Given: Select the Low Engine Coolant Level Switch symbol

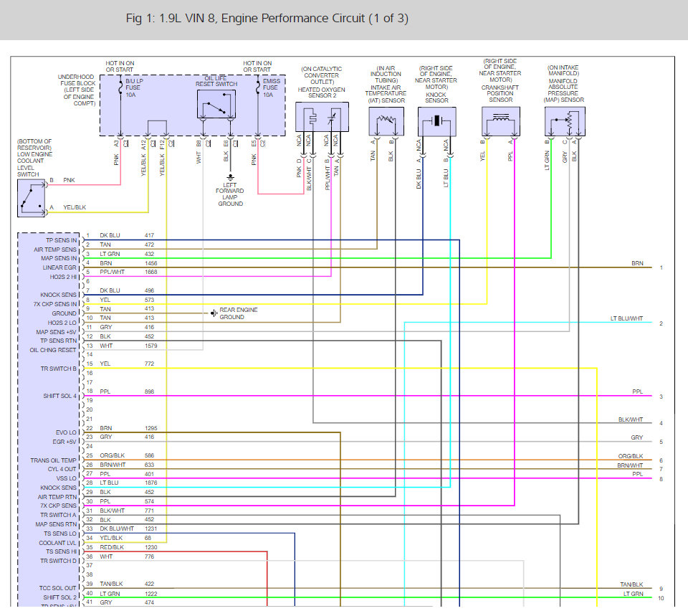Looking at the screenshot, I should pyautogui.click(x=31, y=198).
